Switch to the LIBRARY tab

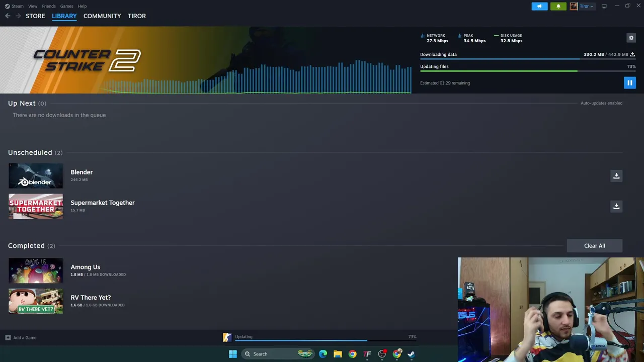point(64,16)
